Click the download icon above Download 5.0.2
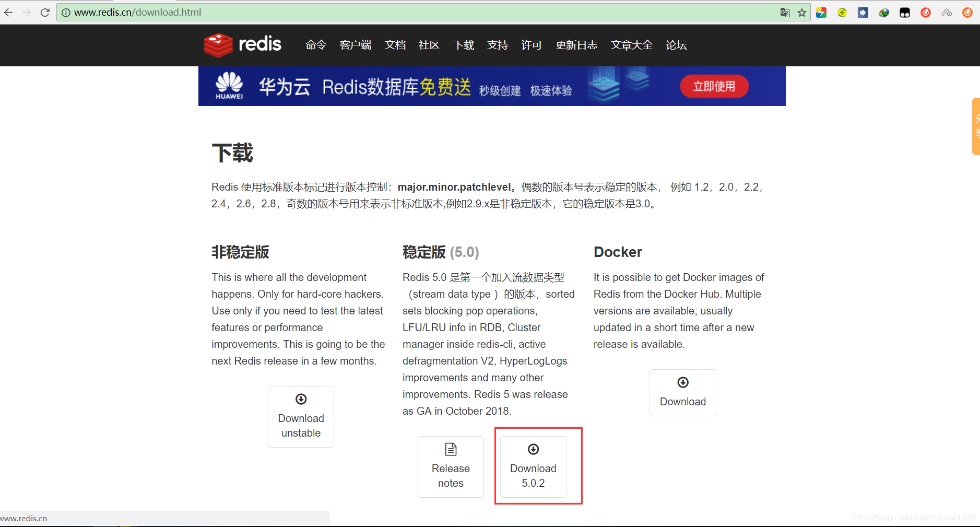Viewport: 980px width, 527px height. [x=533, y=449]
